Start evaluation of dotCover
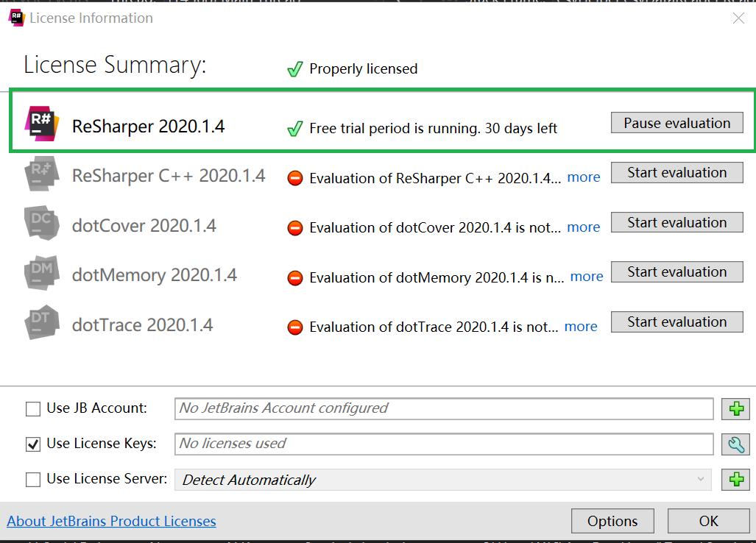The height and width of the screenshot is (543, 756). click(x=676, y=222)
